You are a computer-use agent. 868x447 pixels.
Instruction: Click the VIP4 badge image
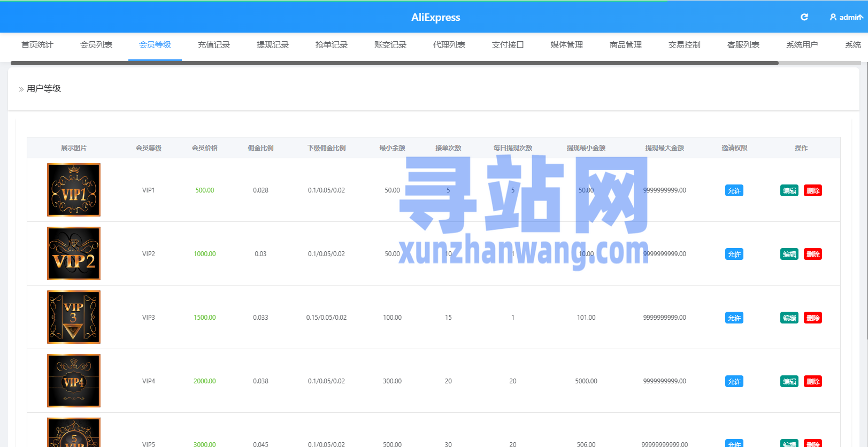pyautogui.click(x=74, y=381)
